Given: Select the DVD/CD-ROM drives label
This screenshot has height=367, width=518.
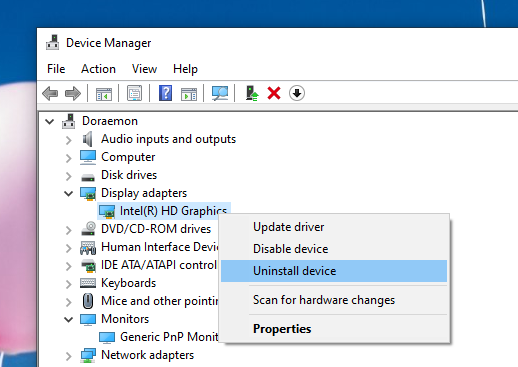Looking at the screenshot, I should [x=156, y=229].
